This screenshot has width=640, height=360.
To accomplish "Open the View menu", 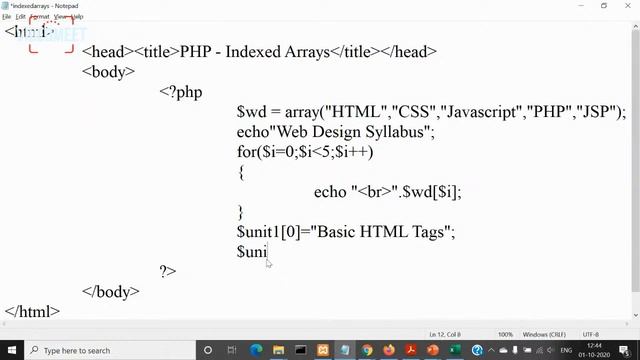I will (60, 17).
